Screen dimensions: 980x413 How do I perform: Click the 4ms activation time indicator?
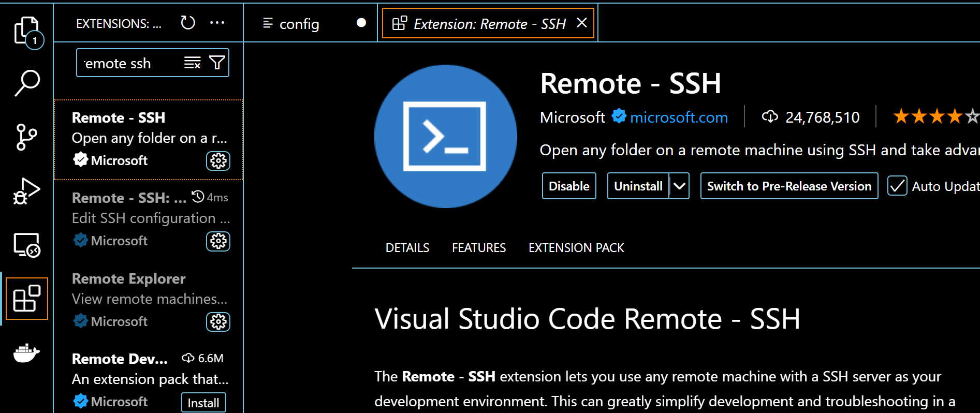210,197
